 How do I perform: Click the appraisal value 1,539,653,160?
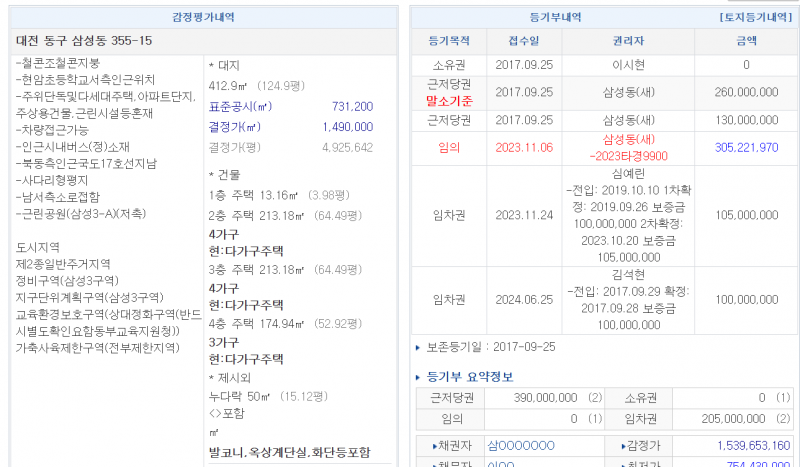pos(740,445)
